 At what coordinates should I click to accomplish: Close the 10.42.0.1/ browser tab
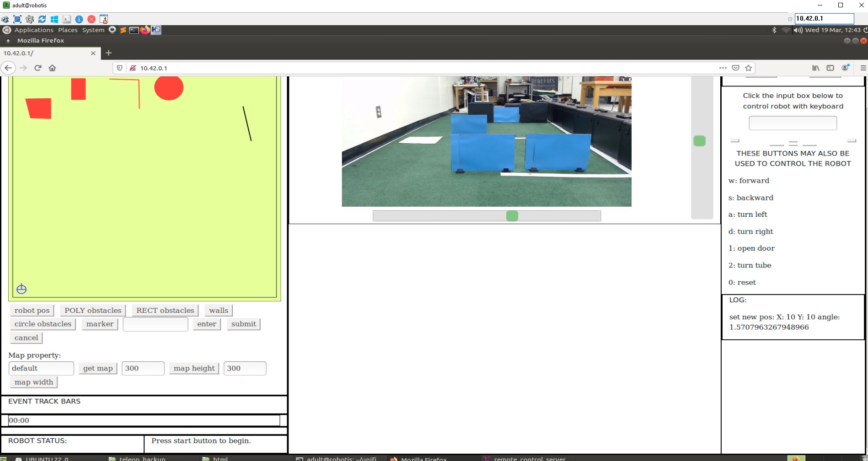93,53
